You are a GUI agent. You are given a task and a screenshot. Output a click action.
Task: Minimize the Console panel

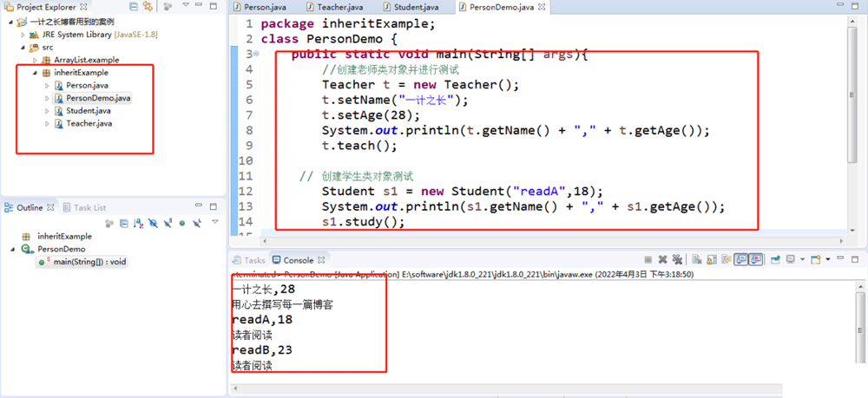pyautogui.click(x=841, y=258)
